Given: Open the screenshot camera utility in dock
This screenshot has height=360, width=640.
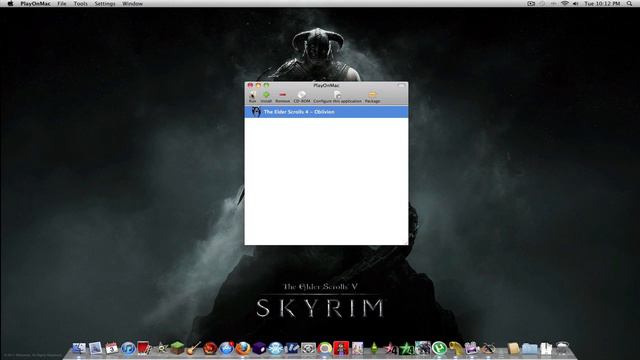Looking at the screenshot, I should 308,348.
